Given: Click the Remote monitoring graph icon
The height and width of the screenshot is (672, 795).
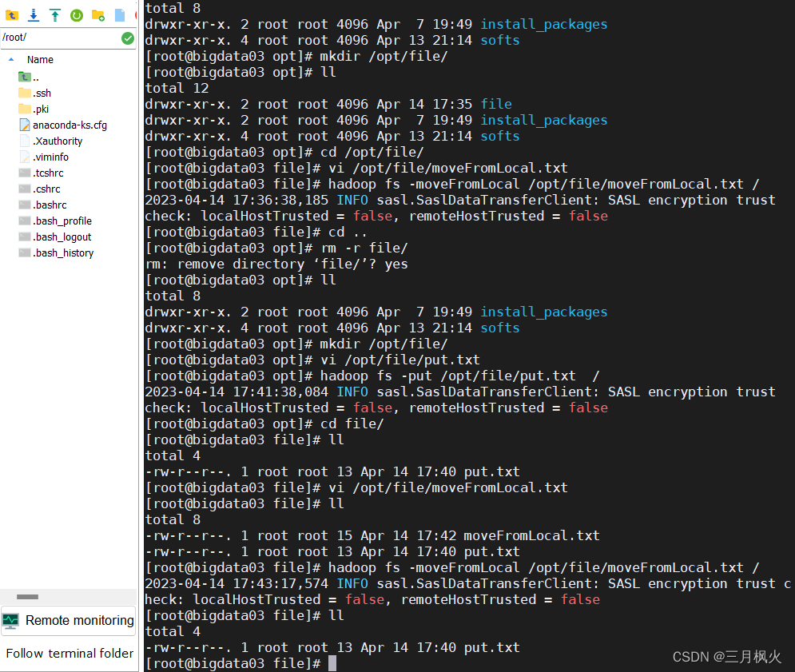Looking at the screenshot, I should click(x=10, y=620).
